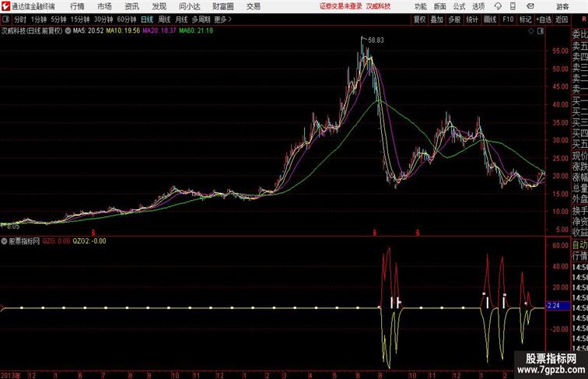Open the mobile phone icon

click(513, 6)
